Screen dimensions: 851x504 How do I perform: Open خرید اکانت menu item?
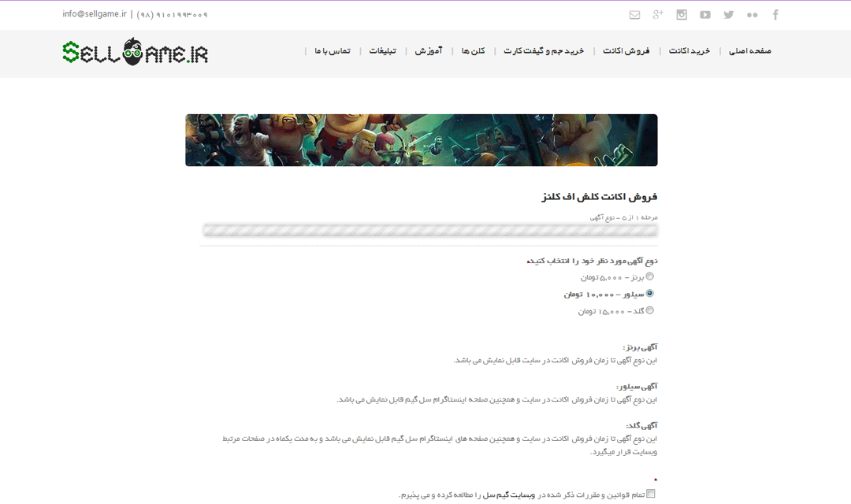(x=689, y=51)
